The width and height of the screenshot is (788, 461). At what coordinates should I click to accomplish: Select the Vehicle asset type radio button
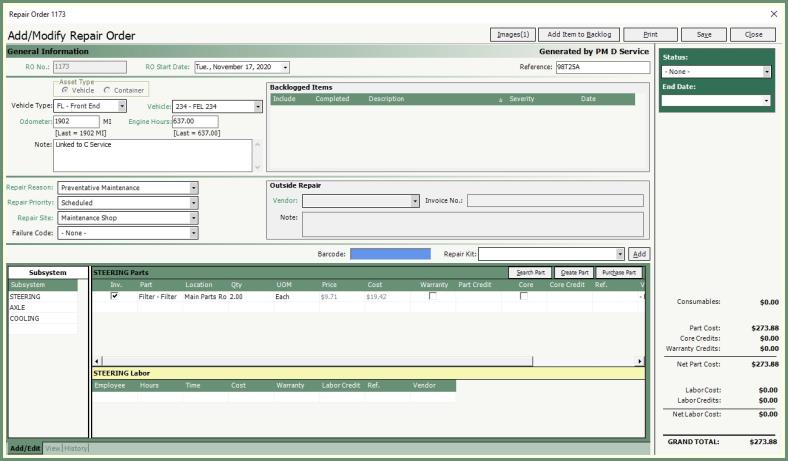66,90
